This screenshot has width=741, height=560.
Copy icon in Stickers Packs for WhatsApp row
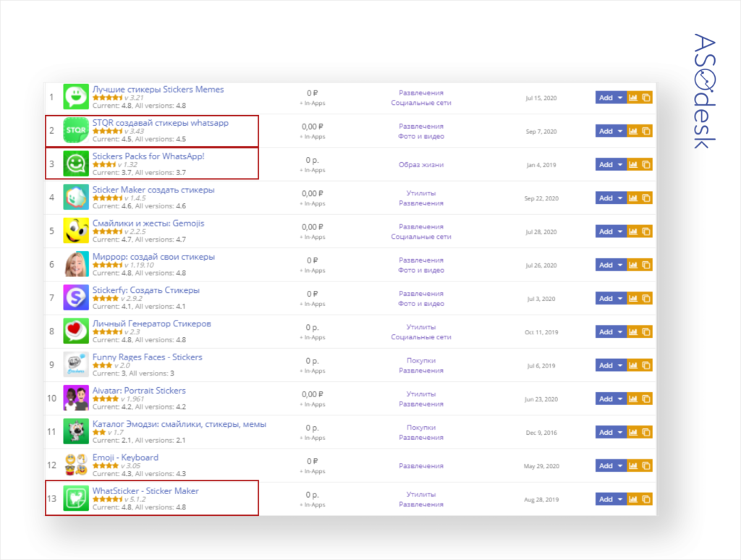pos(646,164)
